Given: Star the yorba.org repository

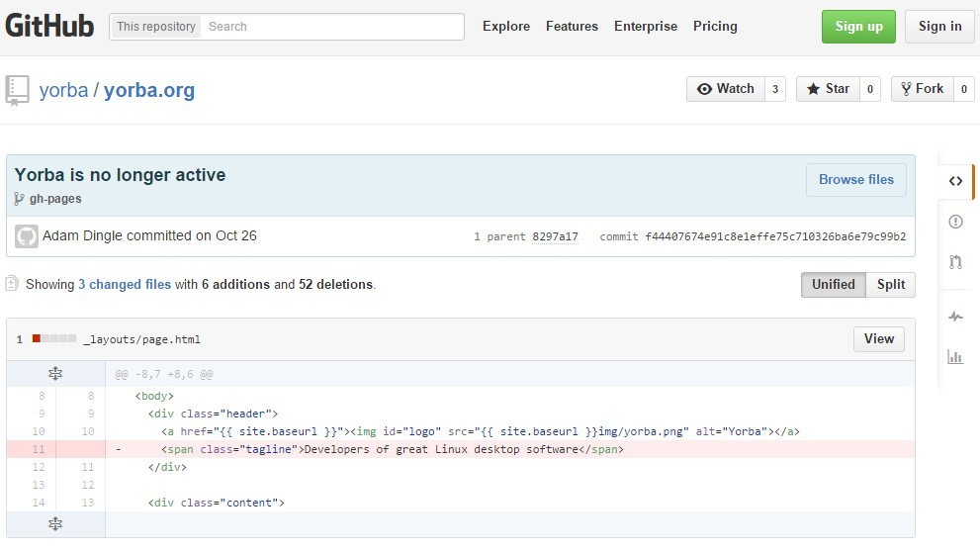Looking at the screenshot, I should point(828,89).
